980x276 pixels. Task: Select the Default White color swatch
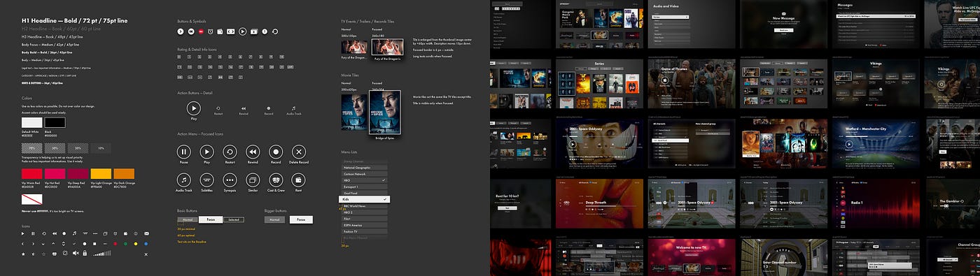click(31, 122)
